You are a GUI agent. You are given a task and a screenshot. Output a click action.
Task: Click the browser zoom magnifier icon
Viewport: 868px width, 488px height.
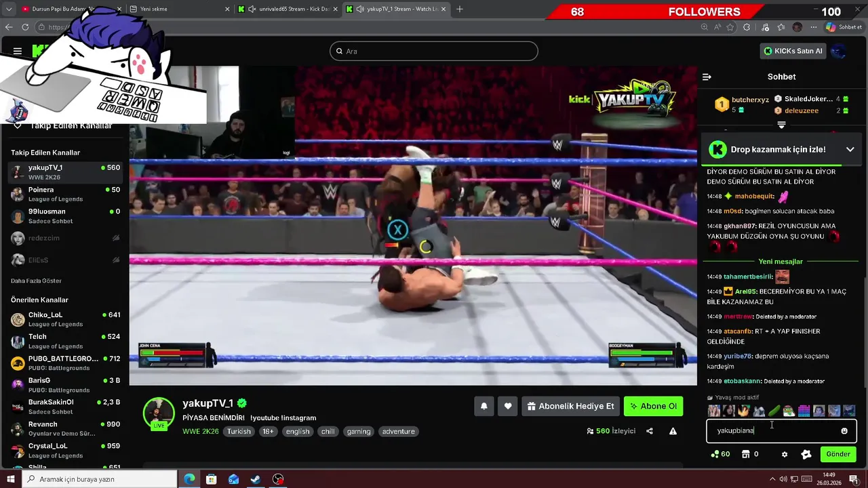(x=705, y=27)
